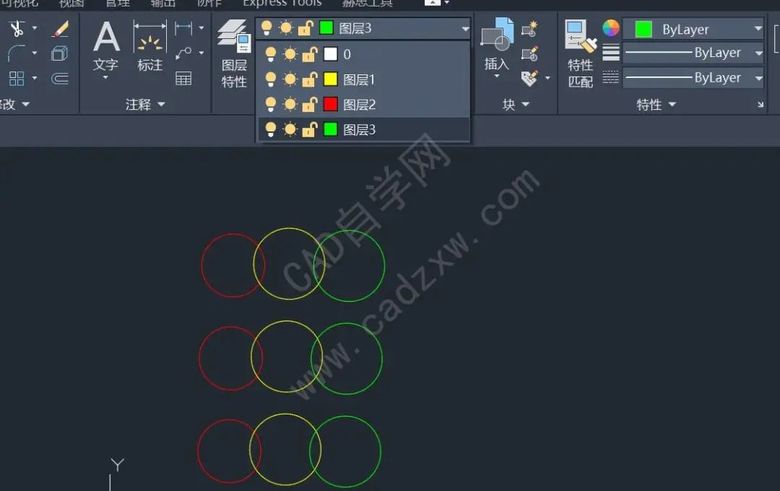Collapse the layer dropdown list arrow

point(465,29)
